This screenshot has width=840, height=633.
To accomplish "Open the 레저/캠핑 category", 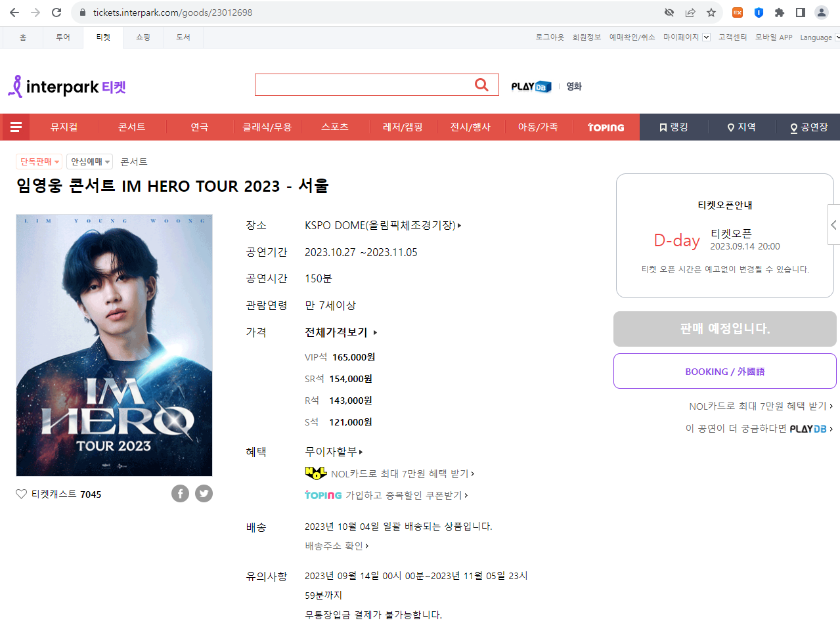I will click(403, 127).
